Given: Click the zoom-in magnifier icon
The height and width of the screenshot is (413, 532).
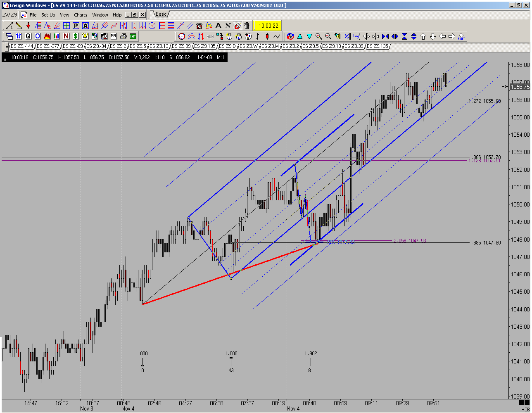Looking at the screenshot, I should [x=318, y=36].
